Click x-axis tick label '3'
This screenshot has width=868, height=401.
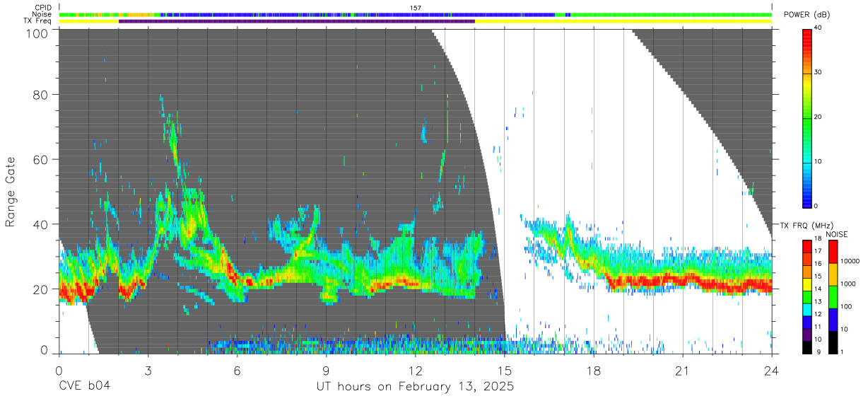148,371
